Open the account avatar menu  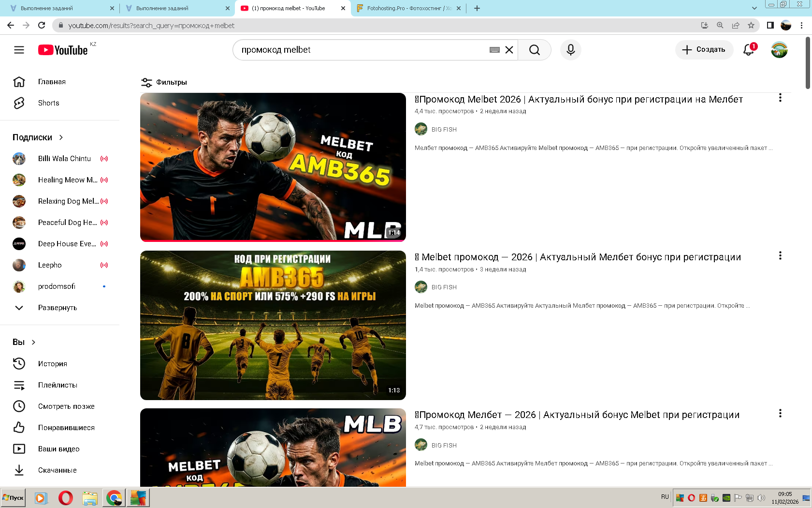779,50
